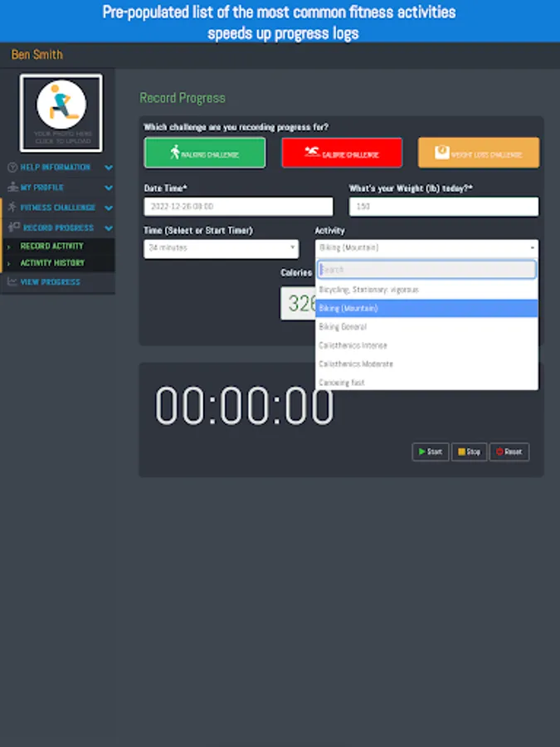Select Activity History submenu item
This screenshot has height=747, width=560.
point(58,263)
